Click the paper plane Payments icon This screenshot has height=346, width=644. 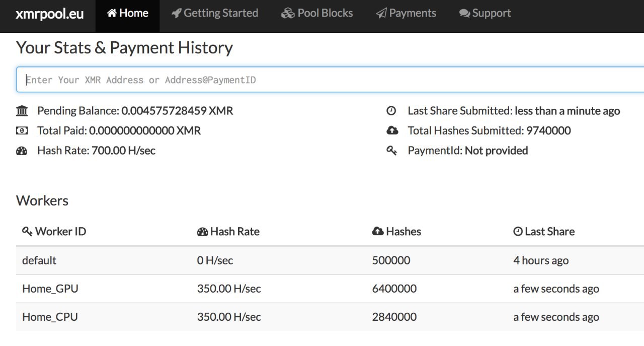point(381,14)
